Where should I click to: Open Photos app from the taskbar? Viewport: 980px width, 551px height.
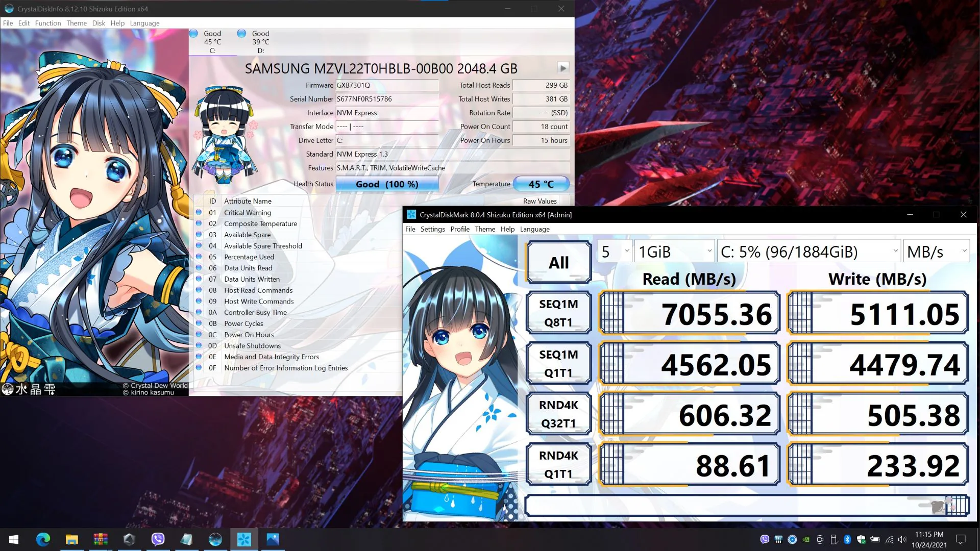[273, 539]
